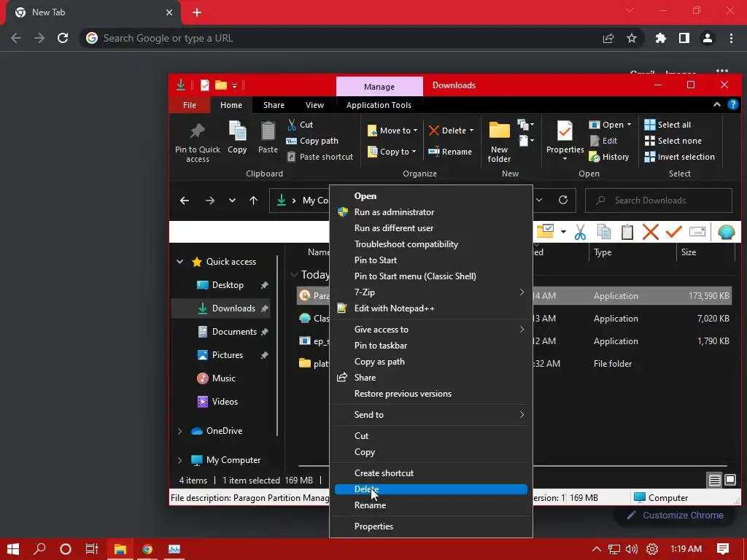The image size is (747, 560).
Task: Open the Application Tools tab
Action: (x=379, y=105)
